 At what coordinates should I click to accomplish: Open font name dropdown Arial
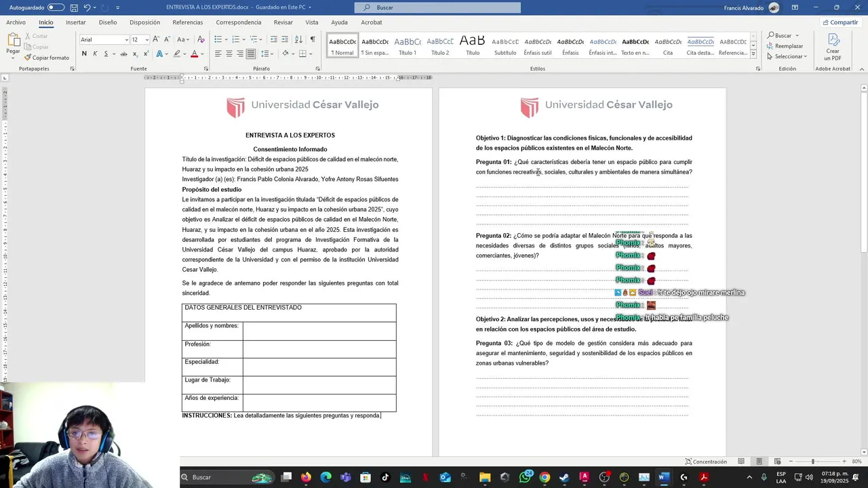tap(126, 39)
